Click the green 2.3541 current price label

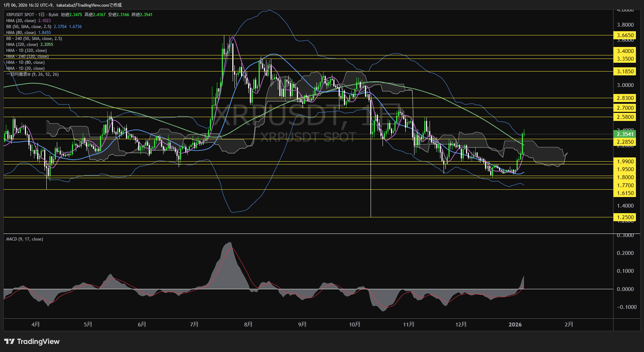tap(625, 134)
